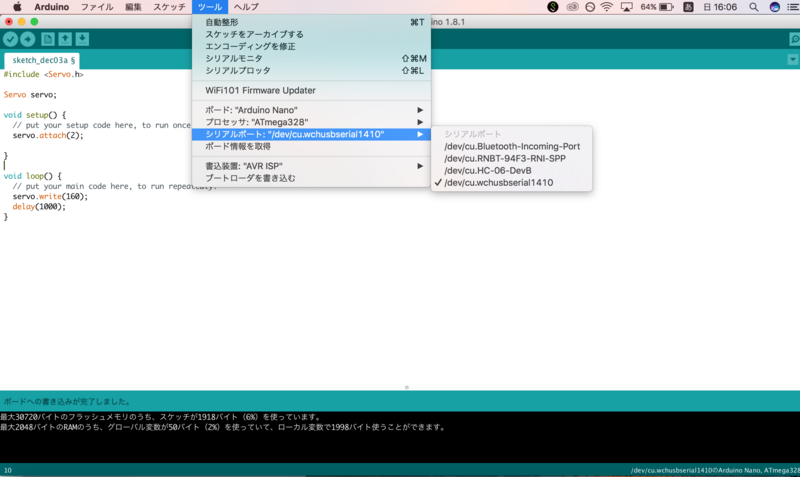Choose ブートローダを書き込む
The height and width of the screenshot is (477, 800).
(311, 178)
